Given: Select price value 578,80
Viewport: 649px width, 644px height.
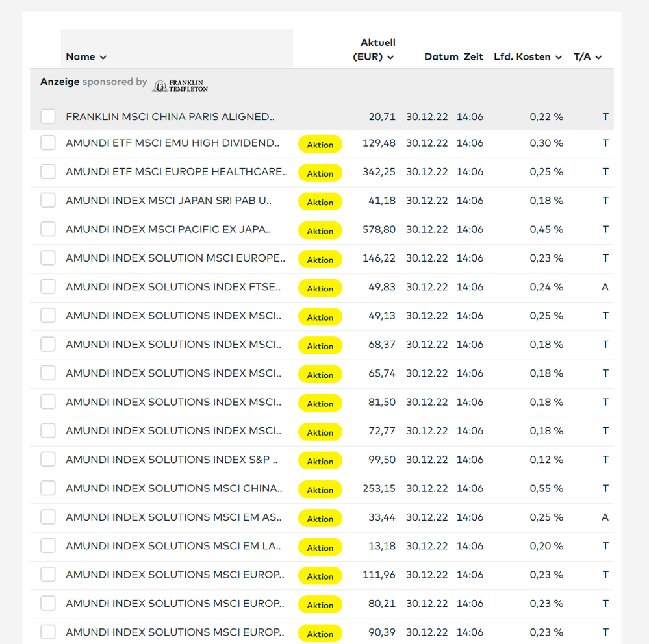Looking at the screenshot, I should coord(379,229).
